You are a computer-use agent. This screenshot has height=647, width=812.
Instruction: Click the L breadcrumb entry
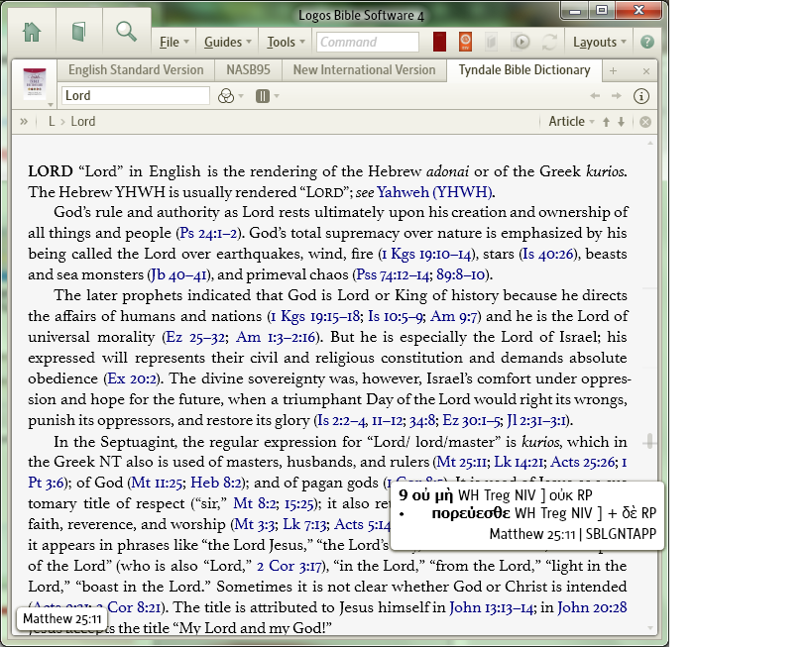[x=52, y=122]
